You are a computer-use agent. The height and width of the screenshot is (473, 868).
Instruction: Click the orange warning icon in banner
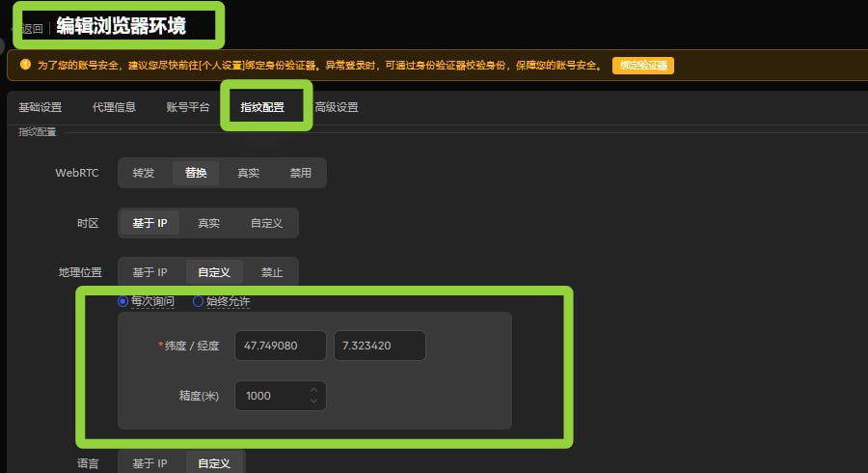pos(25,65)
